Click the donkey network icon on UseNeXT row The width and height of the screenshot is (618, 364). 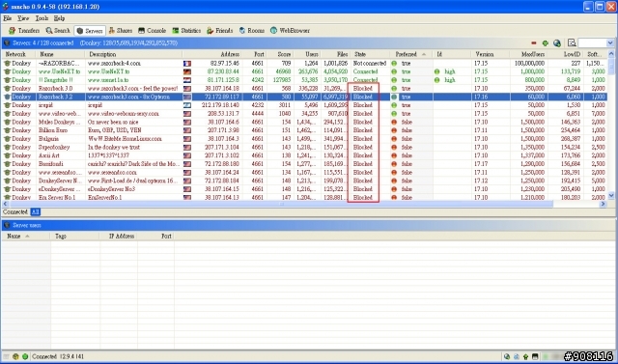[7, 71]
